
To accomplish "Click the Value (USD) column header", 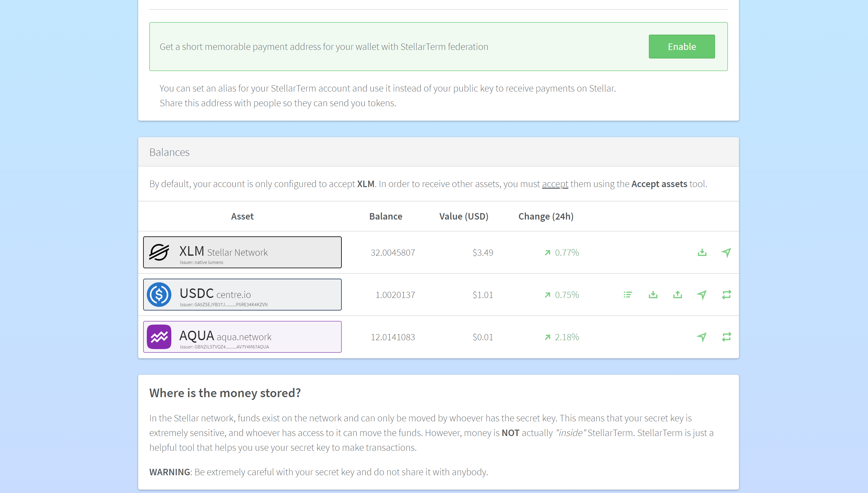I will pyautogui.click(x=463, y=216).
